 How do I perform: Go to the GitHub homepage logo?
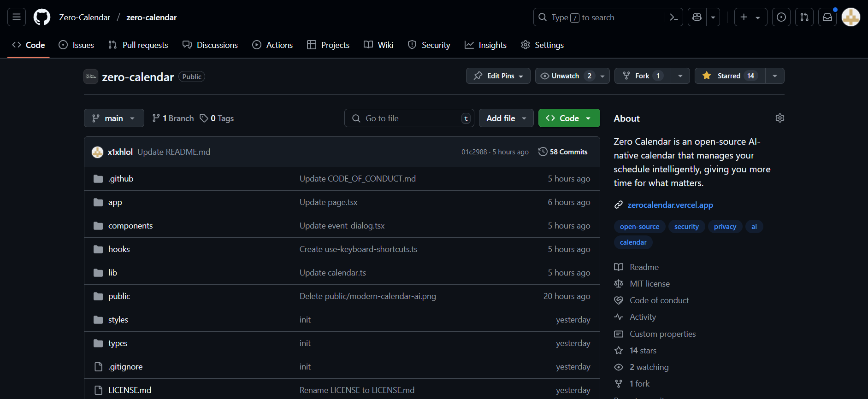click(x=42, y=17)
